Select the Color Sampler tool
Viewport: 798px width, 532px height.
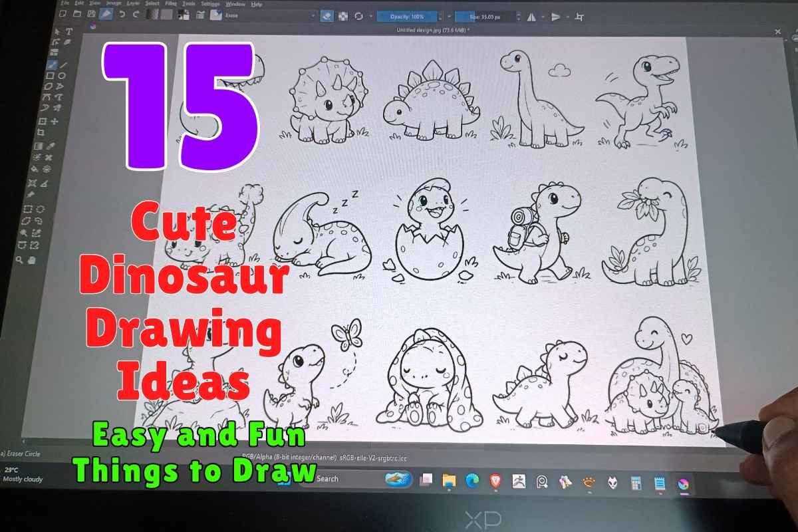click(50, 146)
